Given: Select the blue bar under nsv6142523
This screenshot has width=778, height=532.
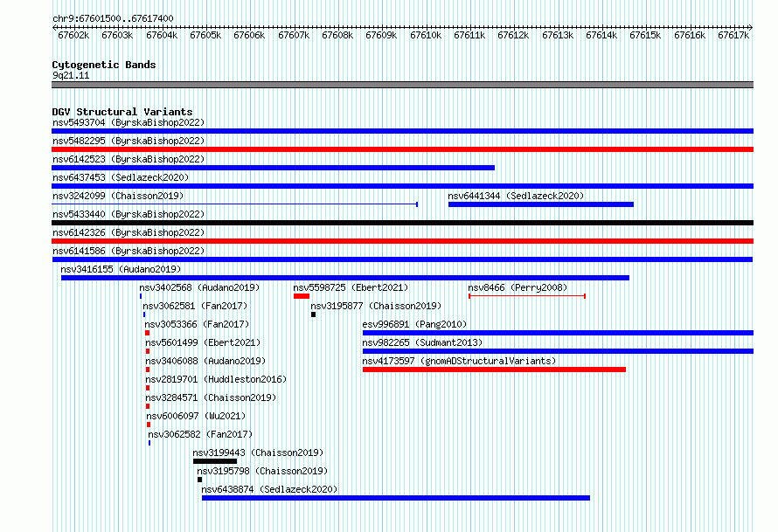Looking at the screenshot, I should [x=273, y=168].
